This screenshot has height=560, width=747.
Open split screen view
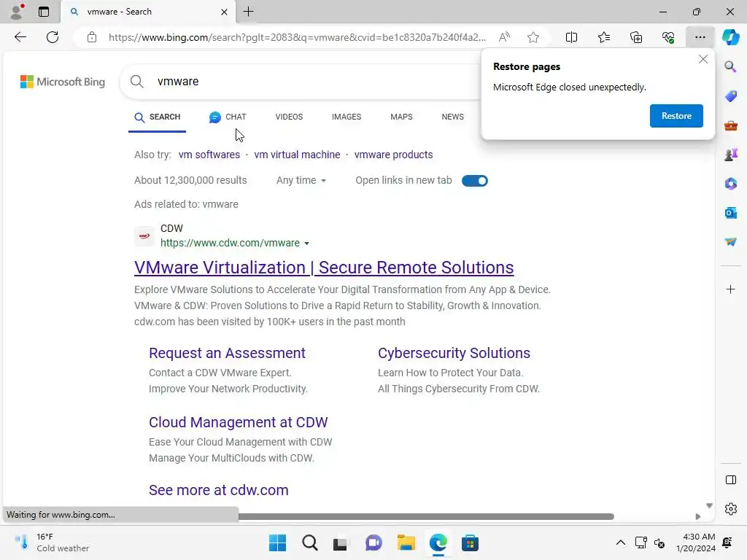click(571, 37)
